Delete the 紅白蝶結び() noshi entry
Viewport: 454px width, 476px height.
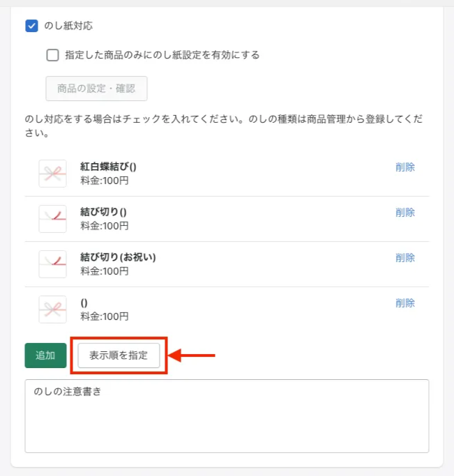[x=404, y=167]
